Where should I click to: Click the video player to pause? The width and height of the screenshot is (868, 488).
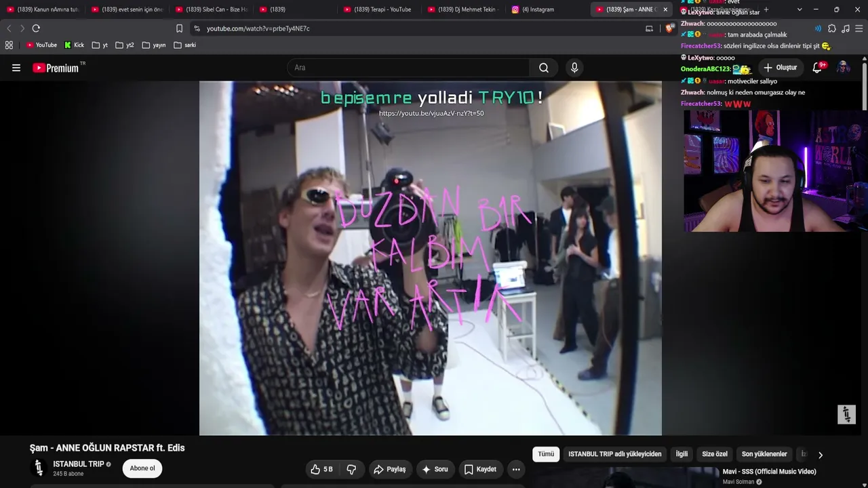(x=431, y=258)
